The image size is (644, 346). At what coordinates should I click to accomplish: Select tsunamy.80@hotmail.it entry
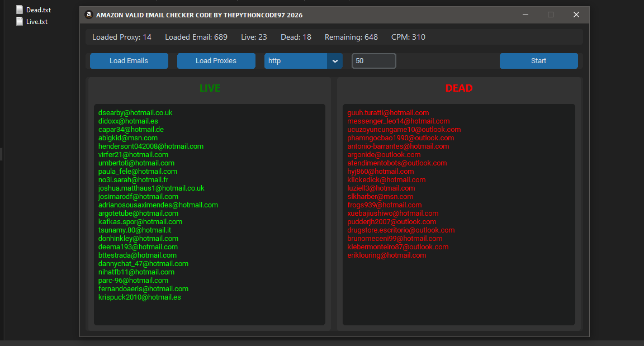[135, 230]
